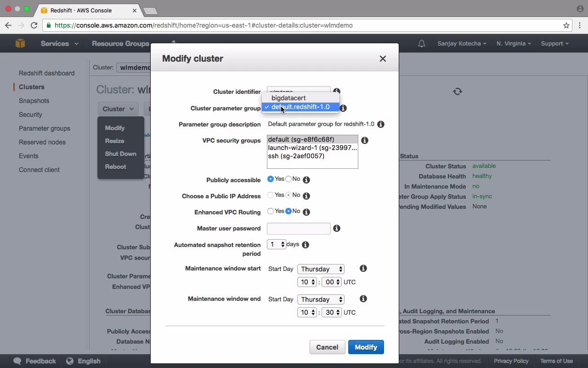This screenshot has height=368, width=588.
Task: Open the browser profile icon
Action: click(x=580, y=9)
